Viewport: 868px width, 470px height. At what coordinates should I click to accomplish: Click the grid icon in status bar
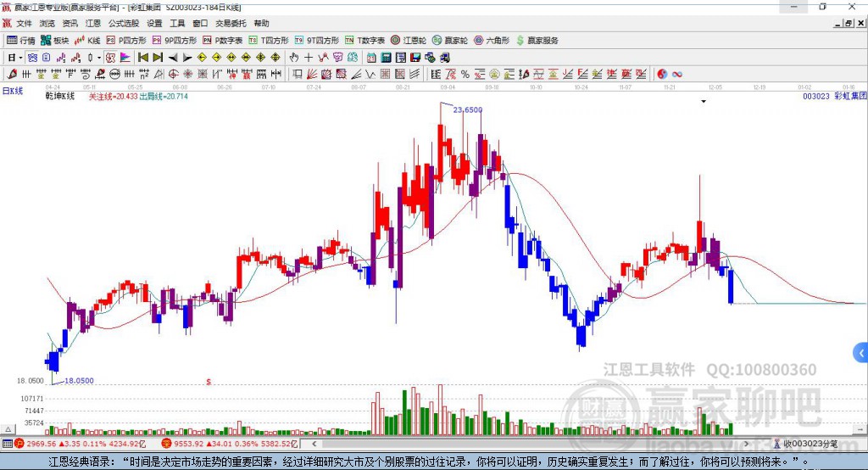[x=7, y=444]
